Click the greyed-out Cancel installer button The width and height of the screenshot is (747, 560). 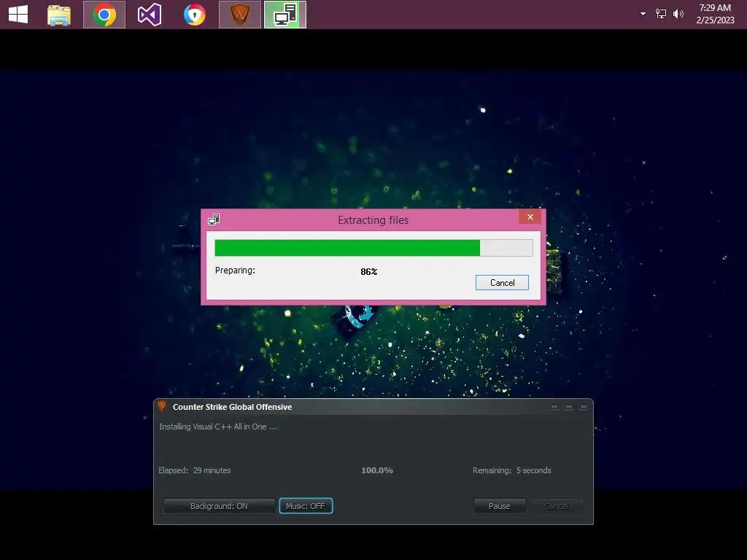[x=556, y=506]
